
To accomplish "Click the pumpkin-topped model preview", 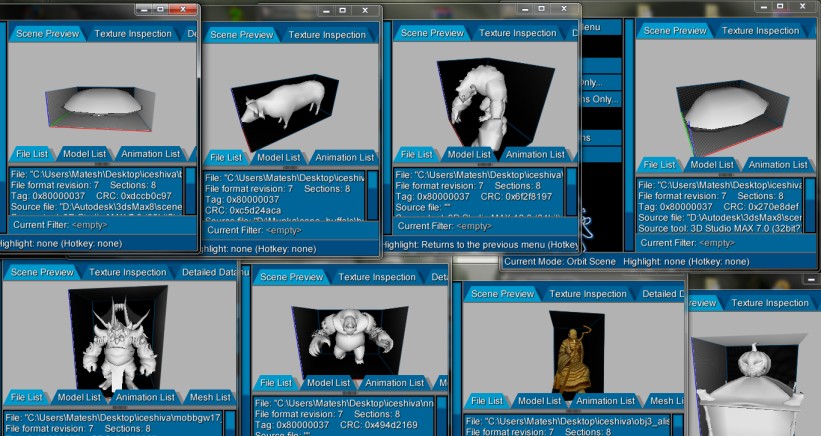I will [752, 387].
